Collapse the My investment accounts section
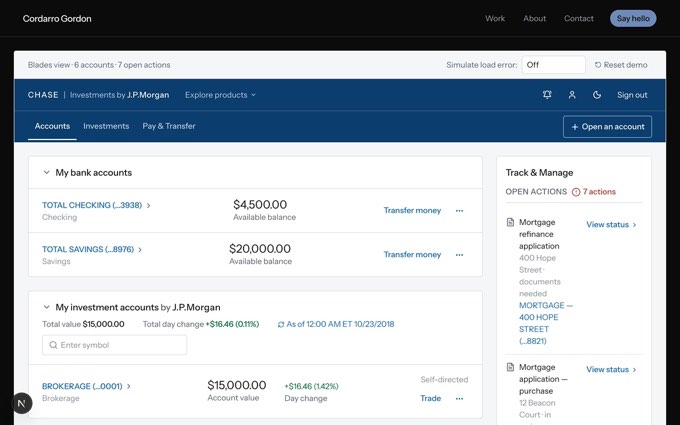The height and width of the screenshot is (425, 680). [46, 307]
